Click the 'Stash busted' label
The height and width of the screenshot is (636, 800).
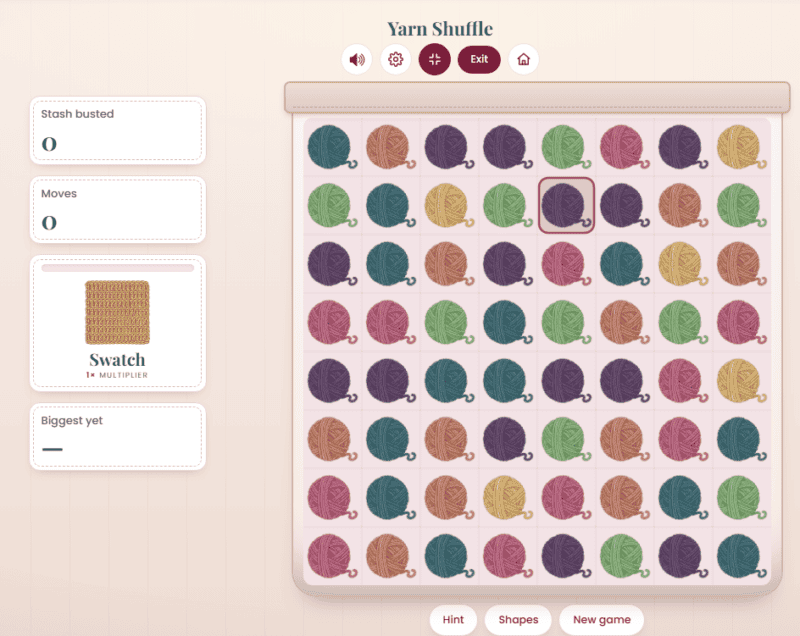[x=78, y=114]
